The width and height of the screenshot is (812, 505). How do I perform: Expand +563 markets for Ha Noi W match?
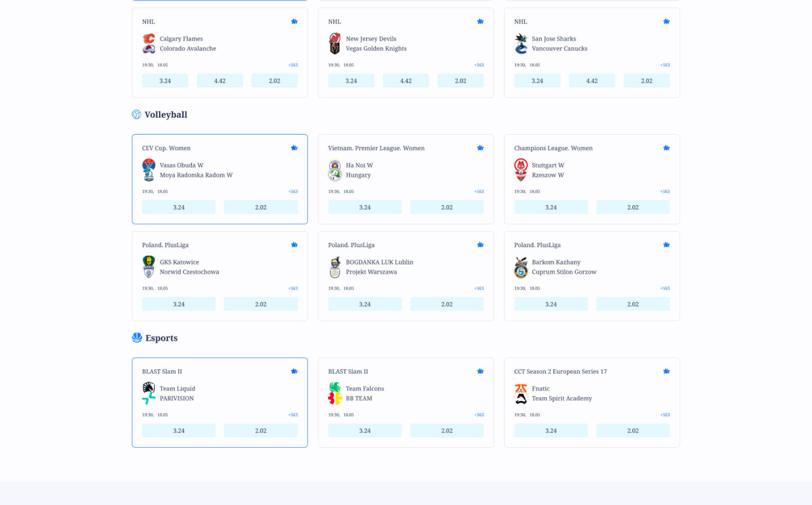pos(479,191)
